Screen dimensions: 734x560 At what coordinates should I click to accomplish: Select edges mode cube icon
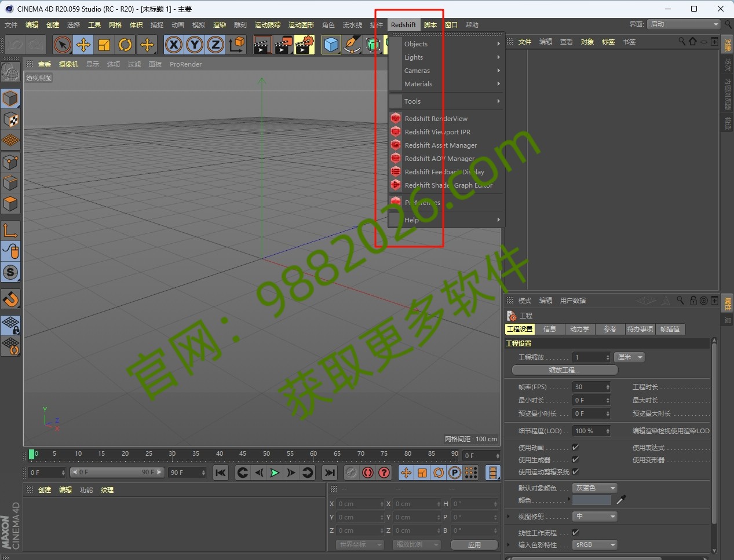[10, 183]
